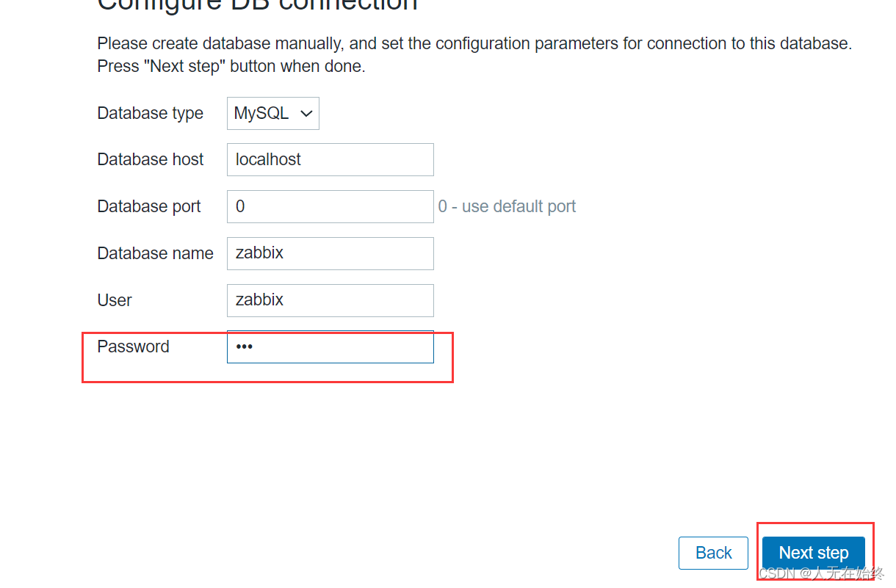Click the "Database name" label

tap(155, 253)
